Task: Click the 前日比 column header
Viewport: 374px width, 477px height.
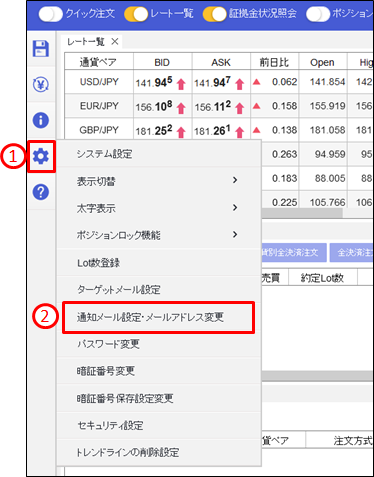Action: [274, 62]
